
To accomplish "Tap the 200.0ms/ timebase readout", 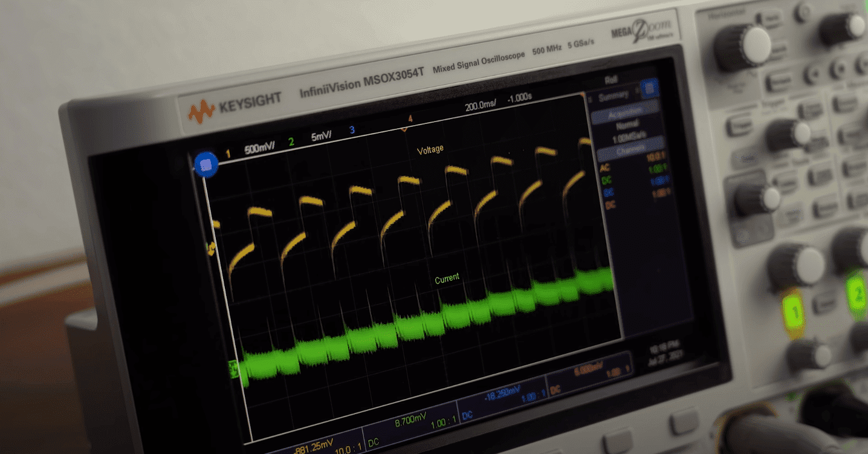I will click(x=481, y=106).
